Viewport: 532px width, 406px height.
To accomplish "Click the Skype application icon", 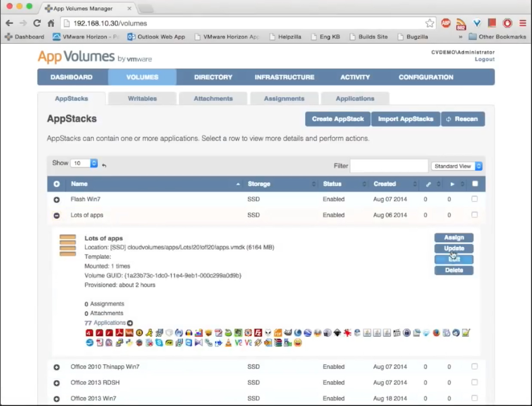I will pos(159,343).
